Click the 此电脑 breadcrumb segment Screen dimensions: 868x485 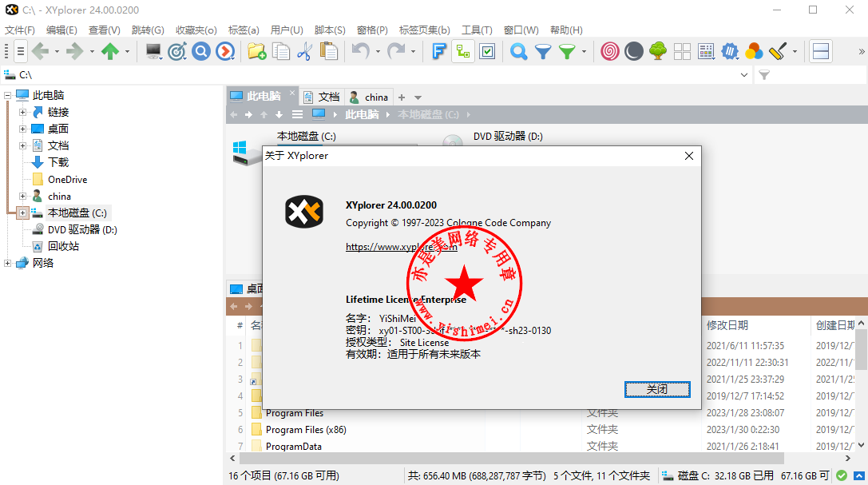[362, 114]
